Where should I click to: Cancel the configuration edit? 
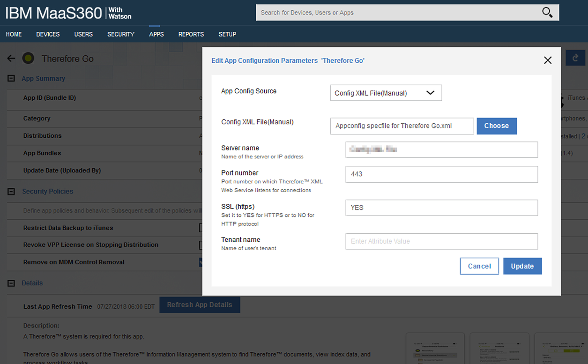(479, 266)
